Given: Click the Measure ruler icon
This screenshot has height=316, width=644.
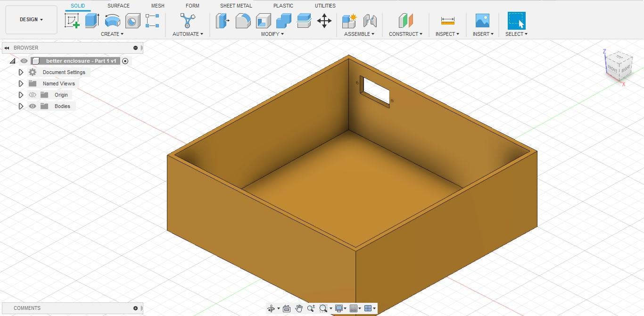Looking at the screenshot, I should click(447, 21).
